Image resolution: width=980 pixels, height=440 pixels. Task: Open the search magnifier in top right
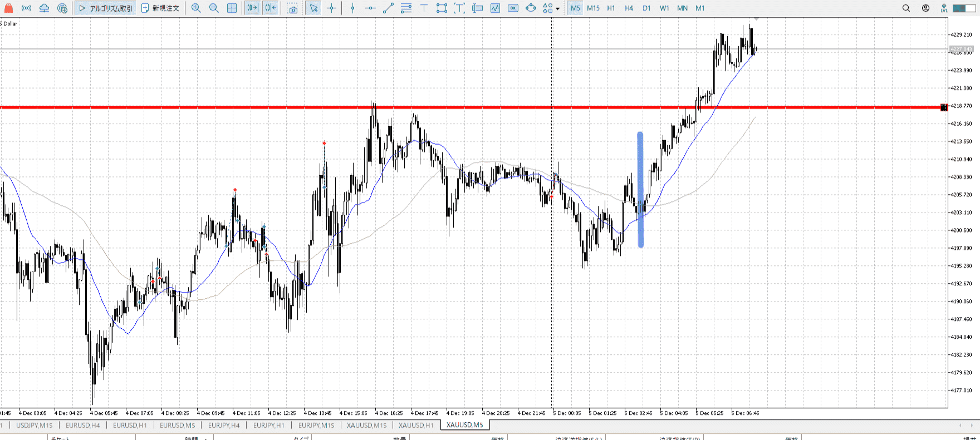pos(906,8)
